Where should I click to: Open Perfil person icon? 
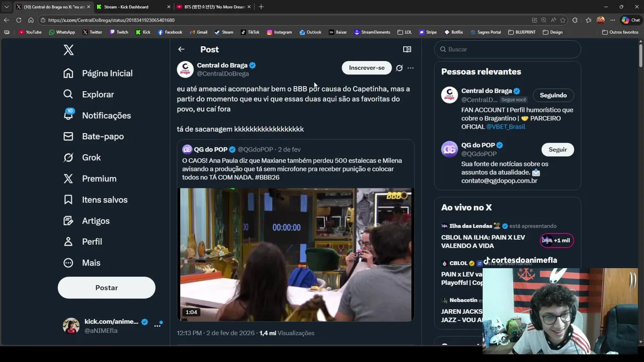click(68, 242)
